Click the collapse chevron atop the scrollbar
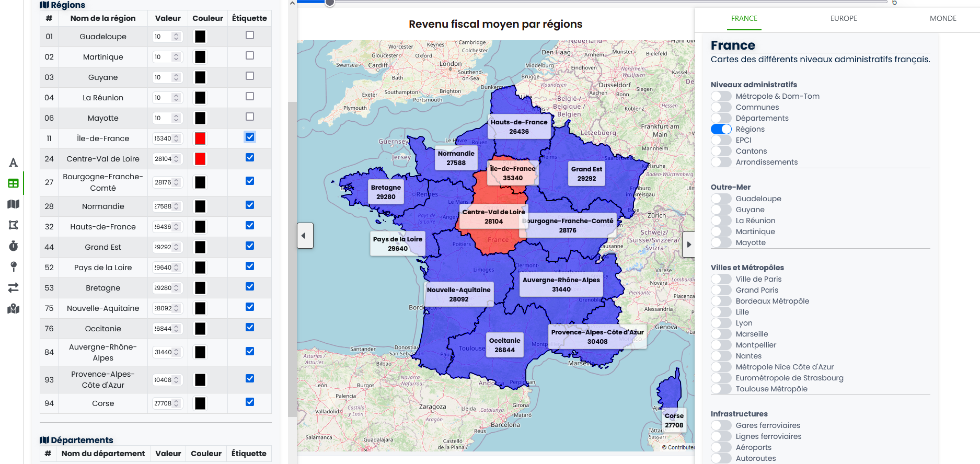This screenshot has width=980, height=464. tap(292, 3)
